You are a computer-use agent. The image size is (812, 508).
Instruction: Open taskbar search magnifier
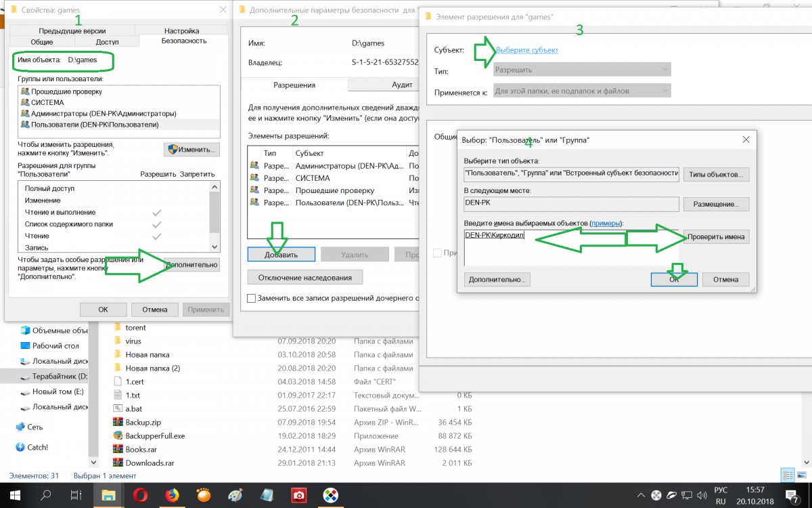coord(46,495)
